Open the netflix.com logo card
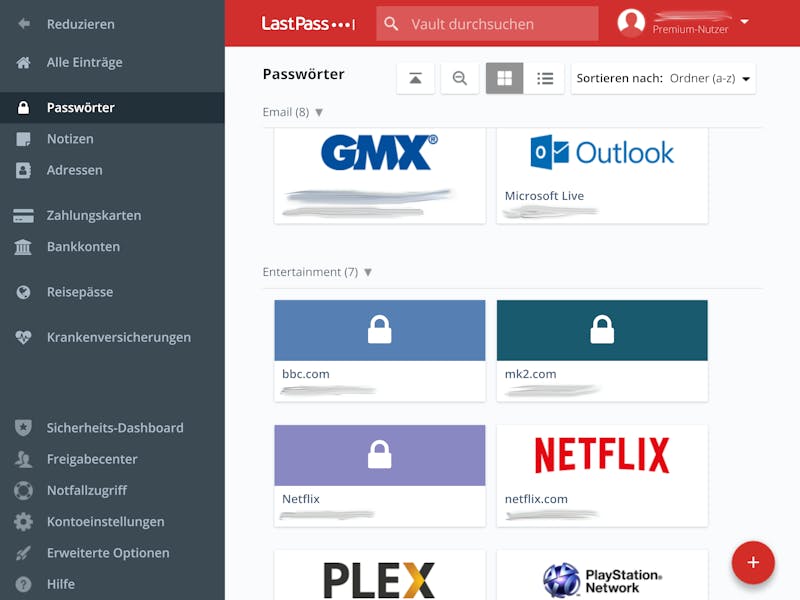The image size is (800, 600). 602,476
